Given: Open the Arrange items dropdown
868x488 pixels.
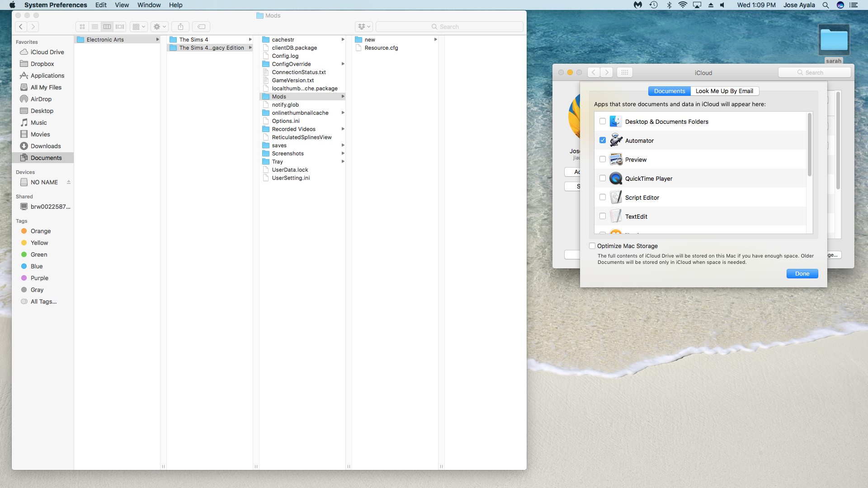Looking at the screenshot, I should 139,27.
